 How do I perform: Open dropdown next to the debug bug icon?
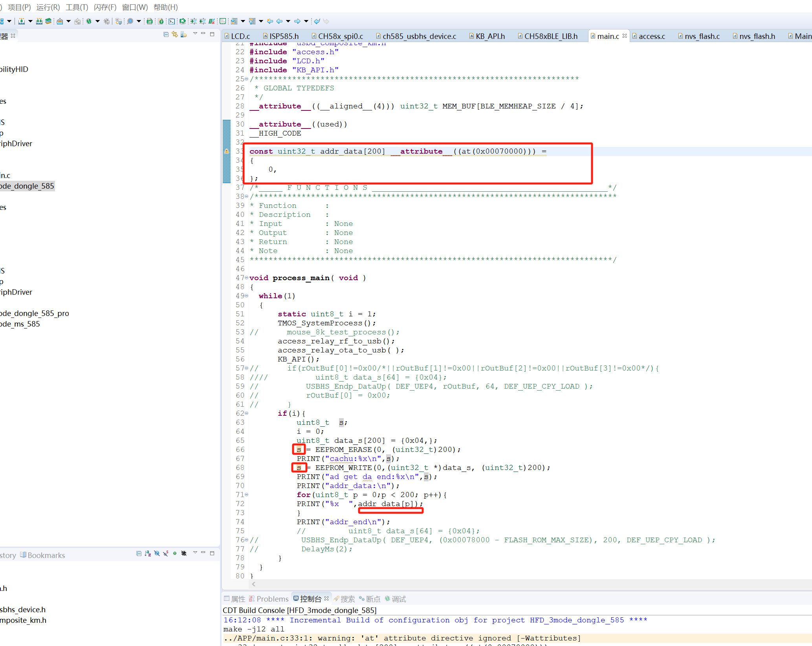point(97,21)
